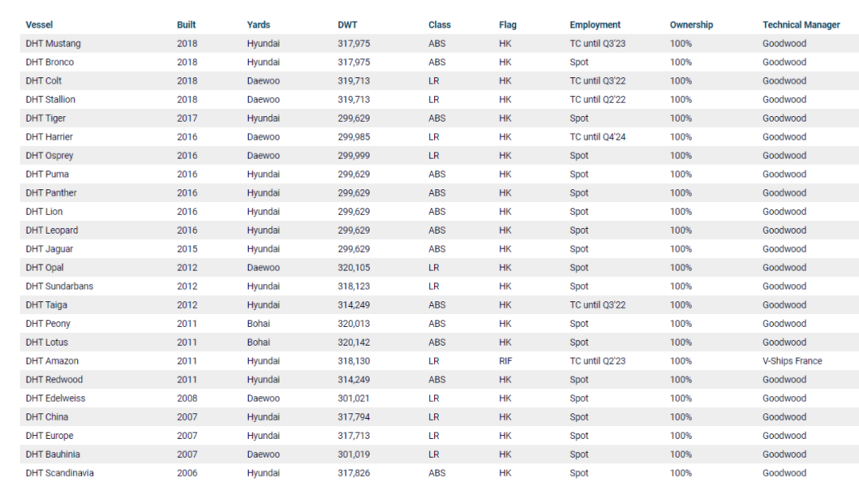Open the DHT Amazon vessel entry
The image size is (859, 504).
(x=52, y=361)
